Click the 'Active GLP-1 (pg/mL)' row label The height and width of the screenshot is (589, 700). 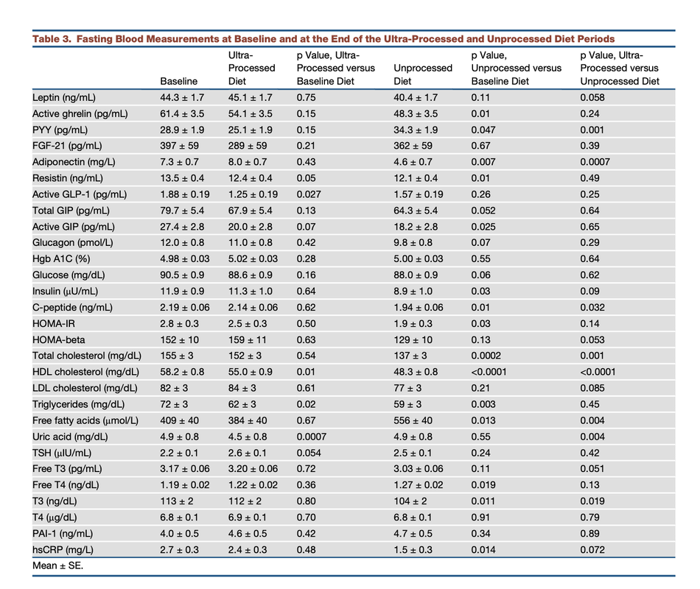click(x=80, y=194)
